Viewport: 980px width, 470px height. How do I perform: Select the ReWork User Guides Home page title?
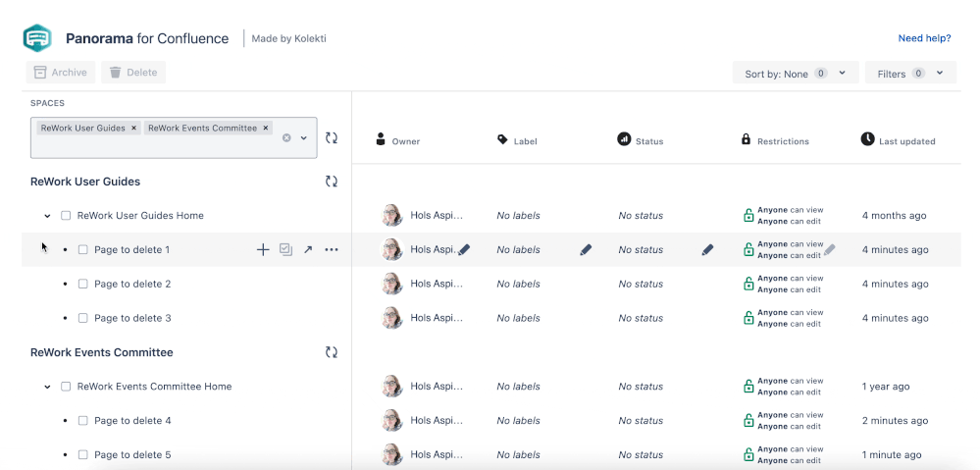140,216
